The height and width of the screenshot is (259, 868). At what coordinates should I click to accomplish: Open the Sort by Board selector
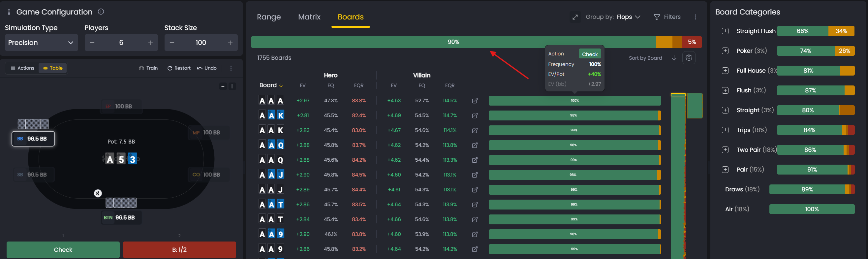tap(645, 58)
